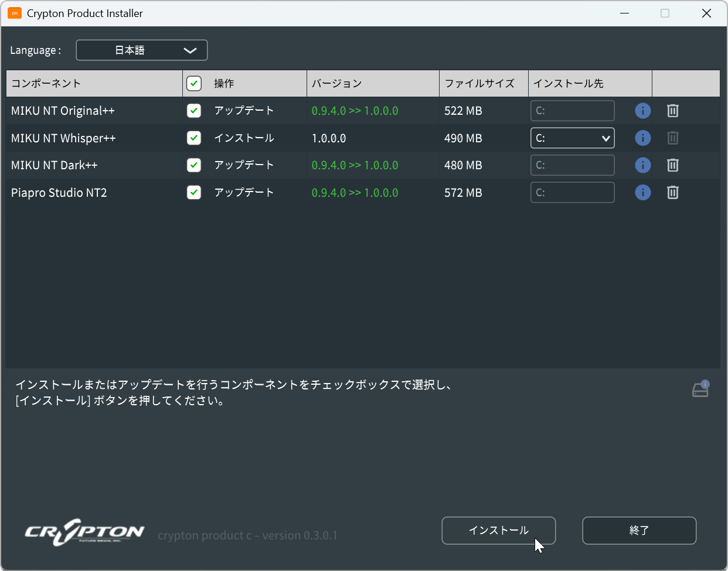The height and width of the screenshot is (571, 728).
Task: Click the 490 MB file size
Action: [463, 138]
